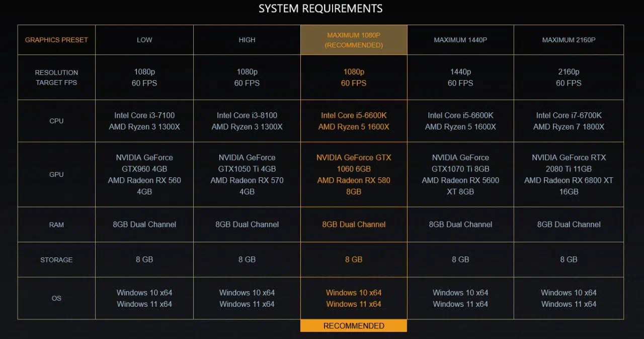
Task: Click the CPU row label
Action: click(x=56, y=121)
